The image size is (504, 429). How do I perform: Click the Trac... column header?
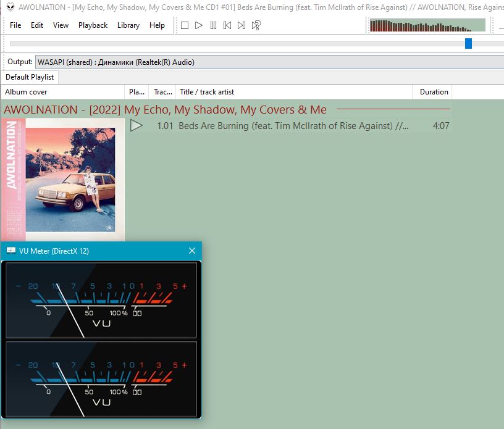coord(162,92)
